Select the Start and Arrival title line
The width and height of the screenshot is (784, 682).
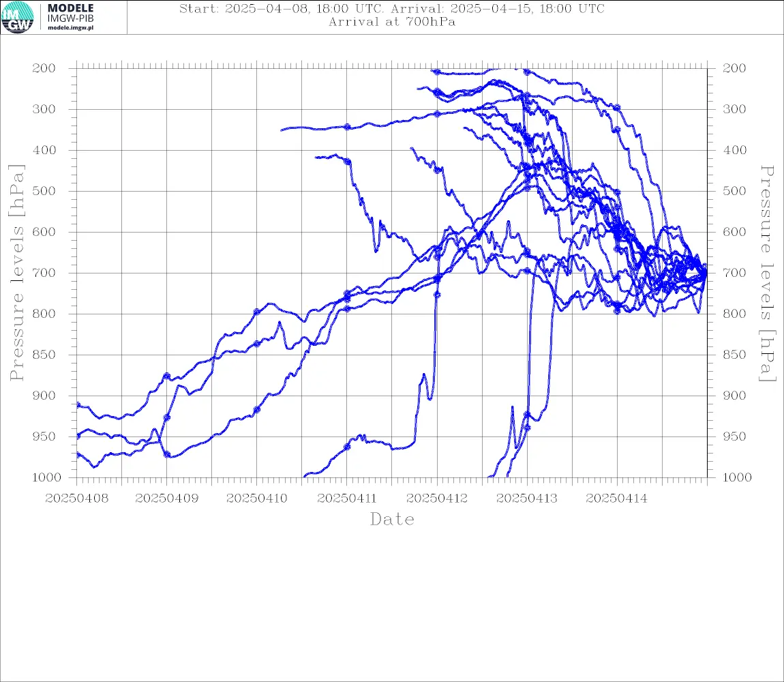click(392, 8)
